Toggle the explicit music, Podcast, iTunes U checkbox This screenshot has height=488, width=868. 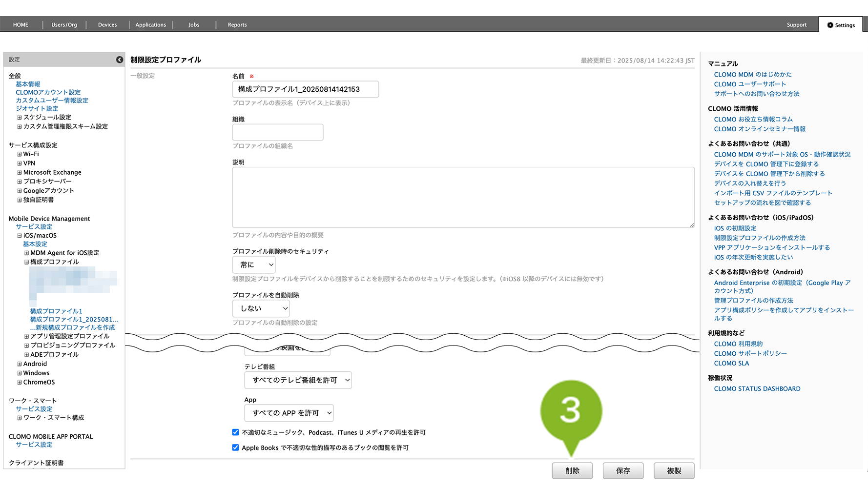pos(235,432)
